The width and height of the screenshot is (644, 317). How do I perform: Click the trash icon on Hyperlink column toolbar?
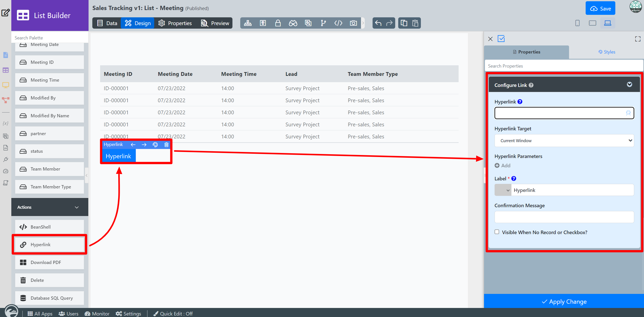point(166,145)
